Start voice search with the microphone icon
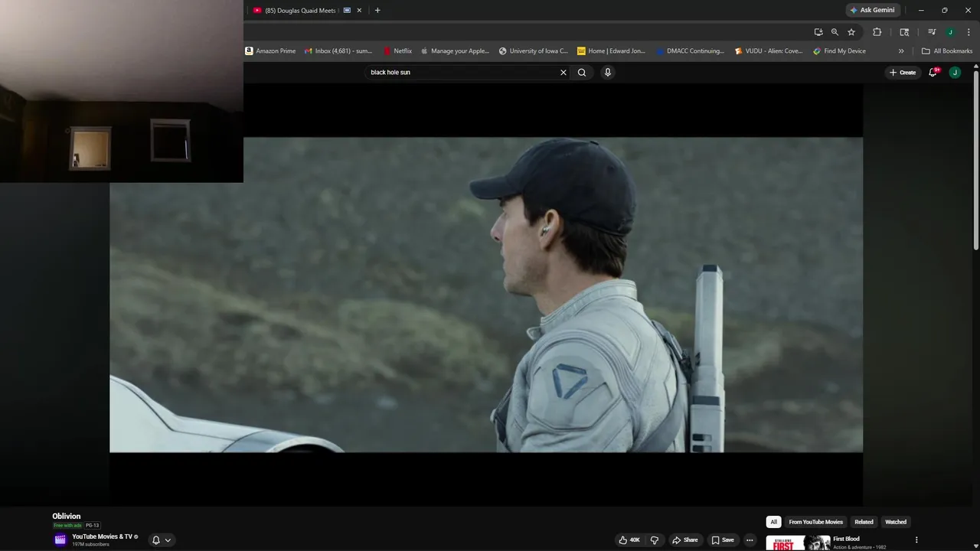Image resolution: width=980 pixels, height=551 pixels. click(608, 73)
